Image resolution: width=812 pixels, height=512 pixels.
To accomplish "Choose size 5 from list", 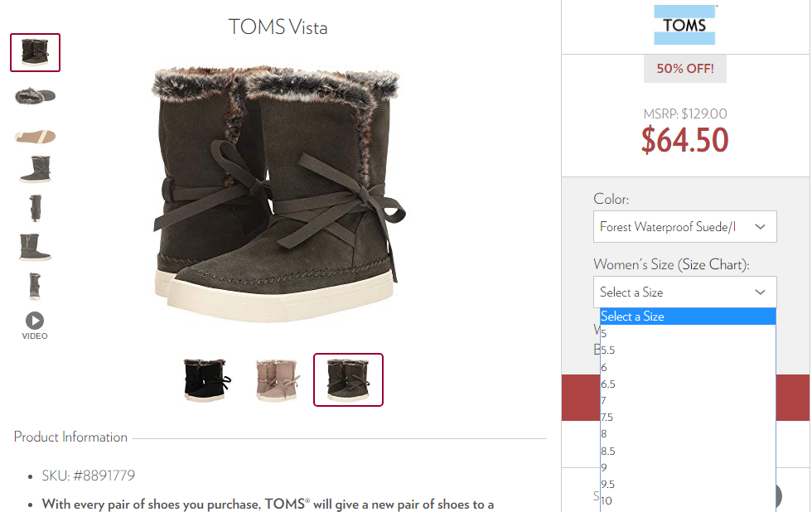I will coord(688,333).
